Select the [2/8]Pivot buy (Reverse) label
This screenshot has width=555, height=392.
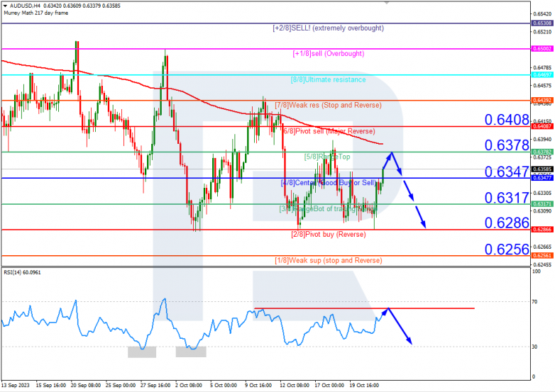(328, 235)
